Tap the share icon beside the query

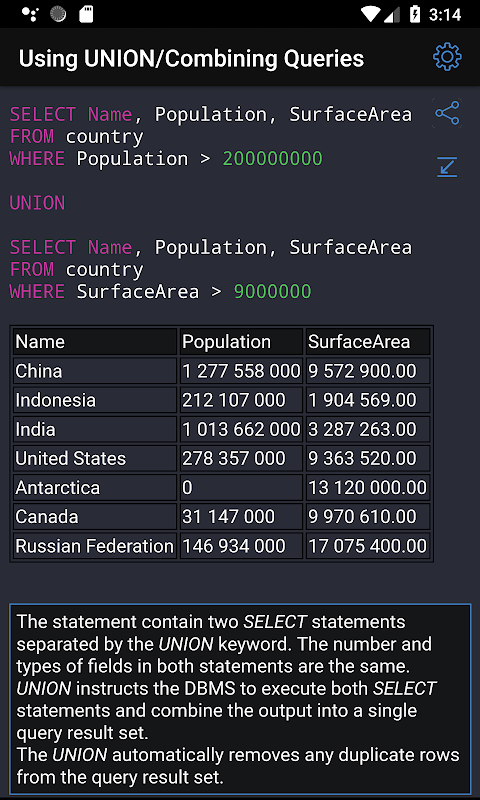coord(447,113)
